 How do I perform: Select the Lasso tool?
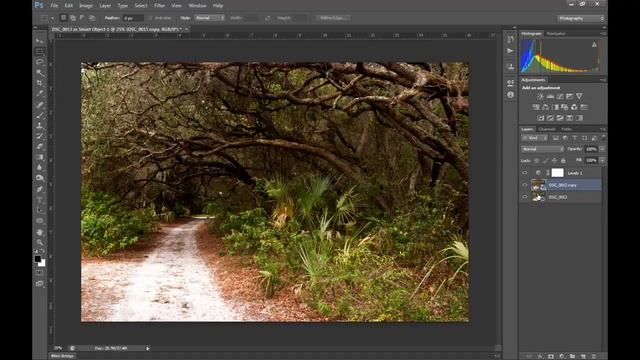coord(40,62)
